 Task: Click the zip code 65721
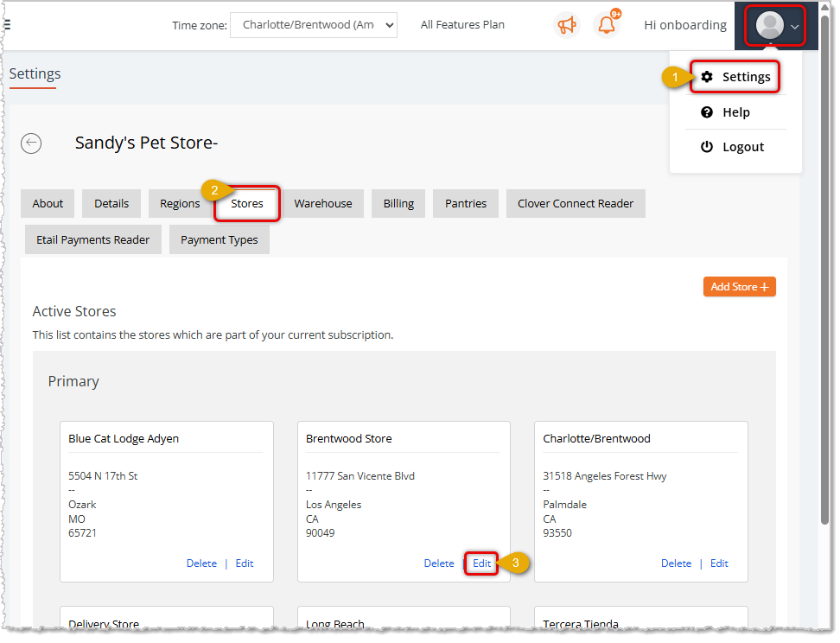(x=82, y=532)
